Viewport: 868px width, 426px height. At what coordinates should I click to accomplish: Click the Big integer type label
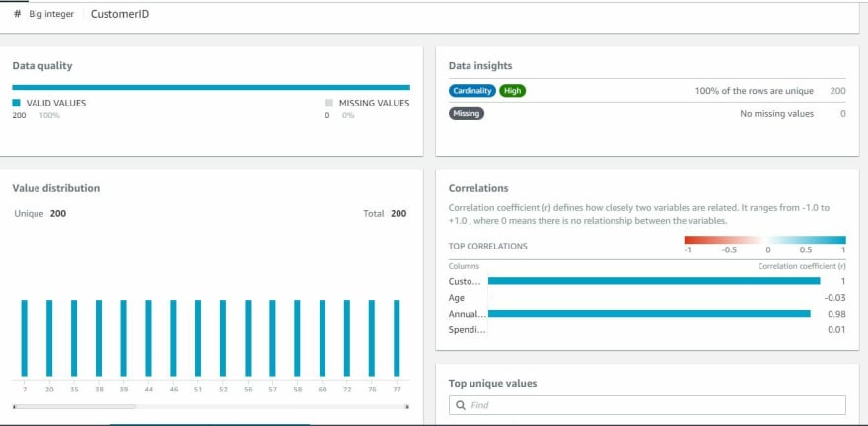[51, 15]
